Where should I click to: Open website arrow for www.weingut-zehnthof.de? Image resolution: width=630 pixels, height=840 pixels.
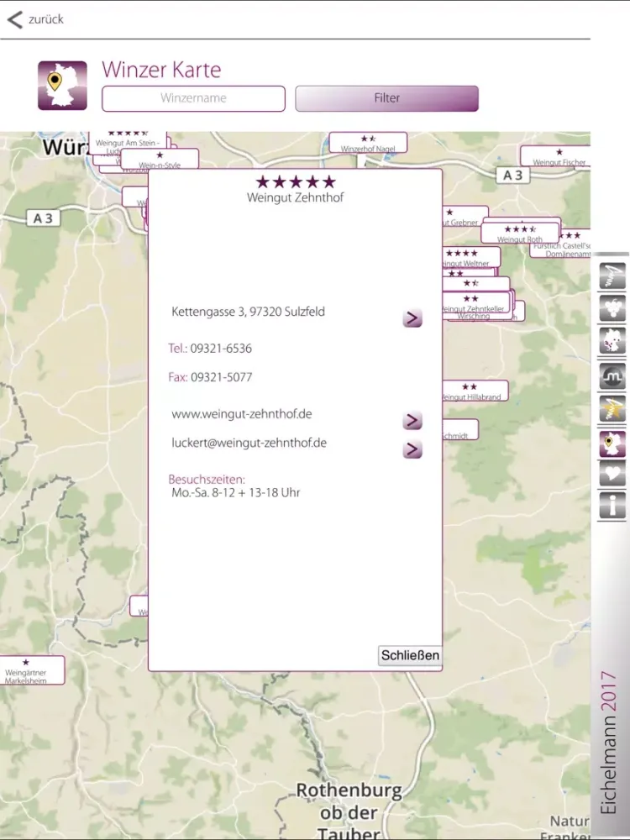tap(412, 421)
